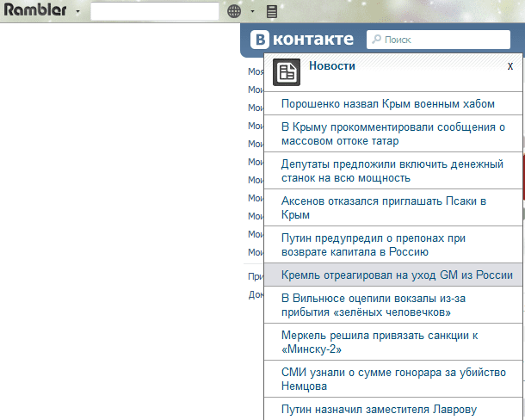Viewport: 525px width, 420px height.
Task: Click the globe icon in Rambler toolbar
Action: tap(234, 11)
